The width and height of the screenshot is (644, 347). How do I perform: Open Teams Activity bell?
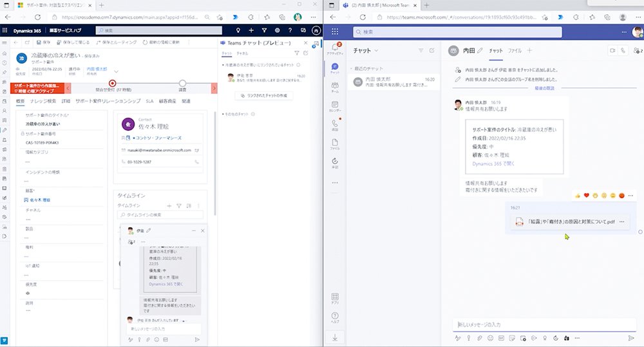(x=335, y=49)
